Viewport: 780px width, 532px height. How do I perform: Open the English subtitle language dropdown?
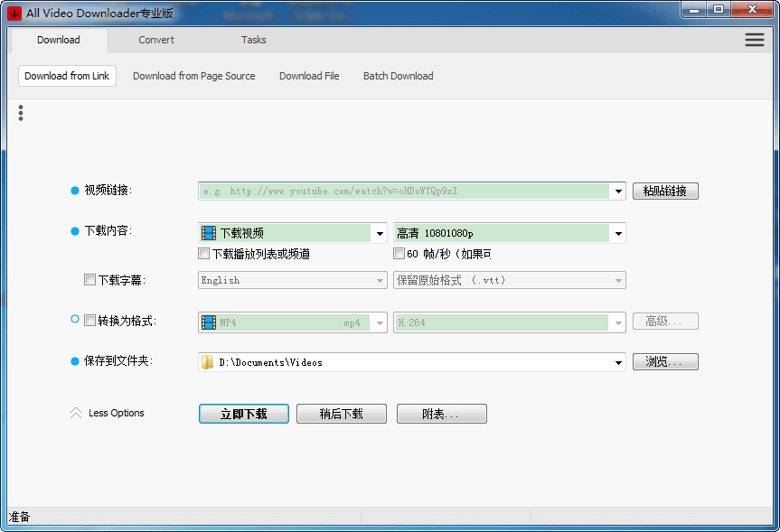[380, 280]
